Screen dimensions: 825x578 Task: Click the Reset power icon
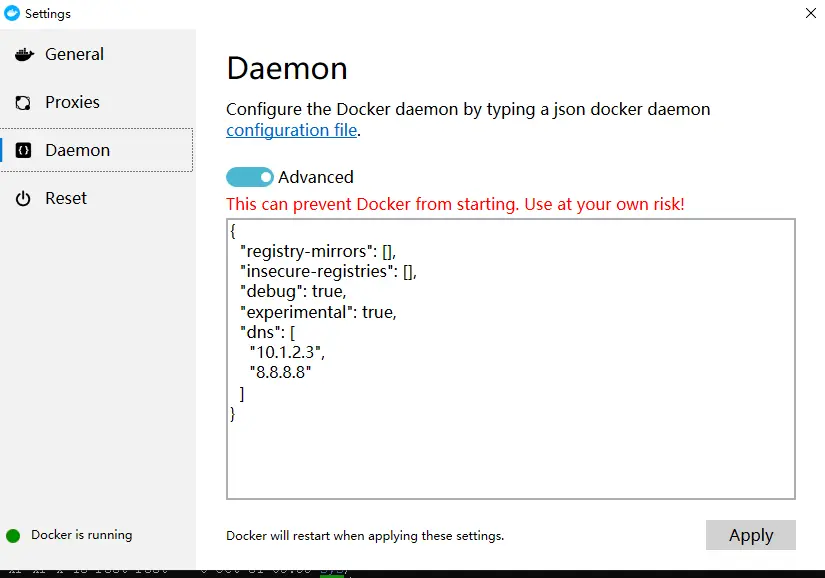[23, 199]
